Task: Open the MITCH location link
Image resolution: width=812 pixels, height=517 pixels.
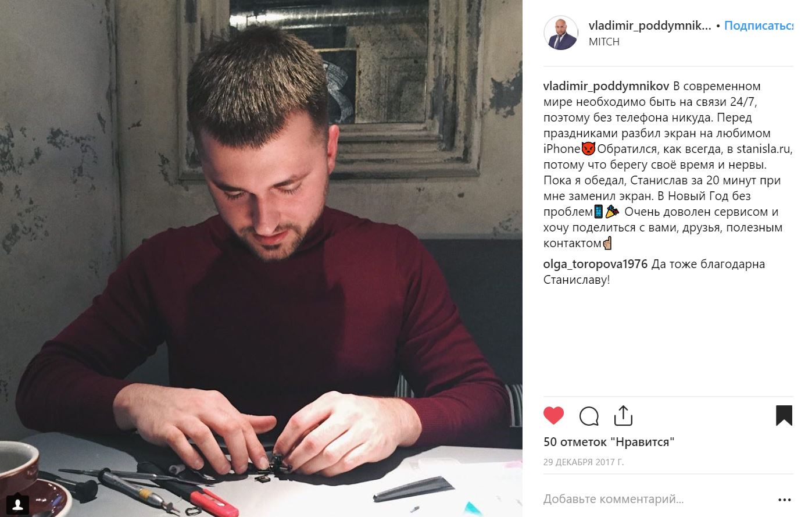Action: point(604,42)
